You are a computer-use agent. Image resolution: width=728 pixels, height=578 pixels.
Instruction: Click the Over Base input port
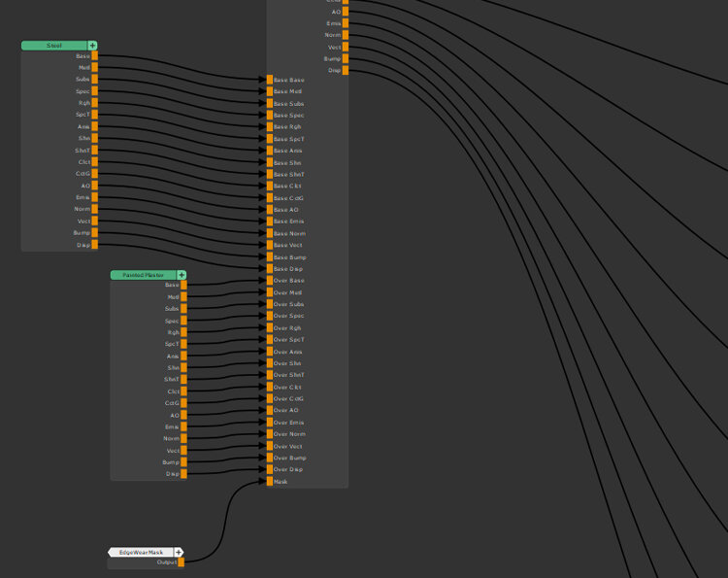point(270,281)
